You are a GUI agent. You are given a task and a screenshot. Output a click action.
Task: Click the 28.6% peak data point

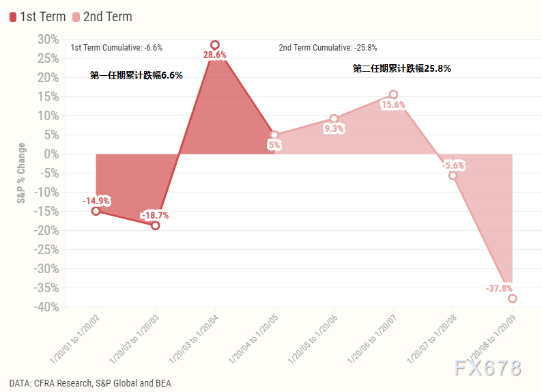coord(215,45)
